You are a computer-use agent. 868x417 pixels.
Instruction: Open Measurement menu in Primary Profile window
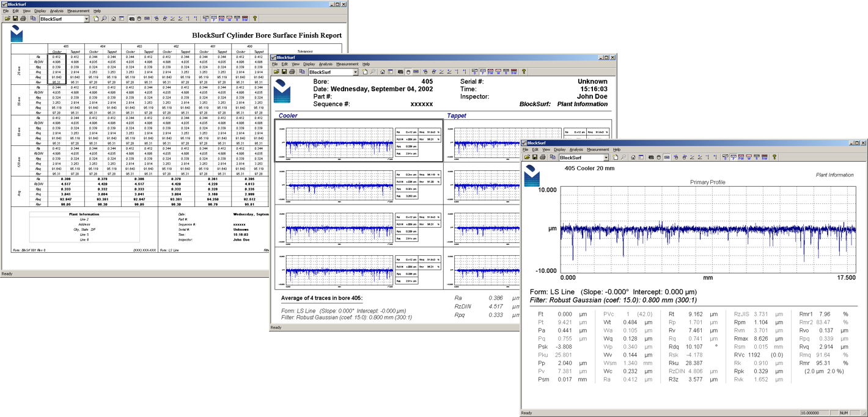[x=598, y=150]
